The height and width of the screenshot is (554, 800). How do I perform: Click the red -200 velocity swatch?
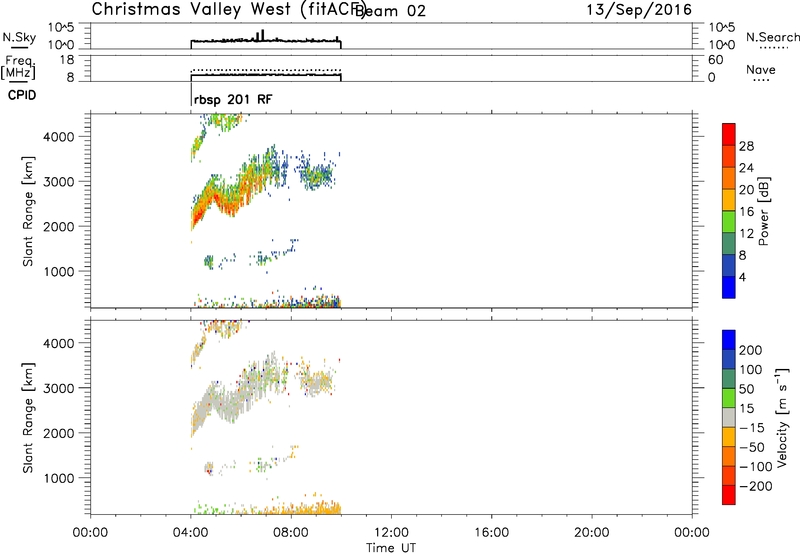(729, 495)
